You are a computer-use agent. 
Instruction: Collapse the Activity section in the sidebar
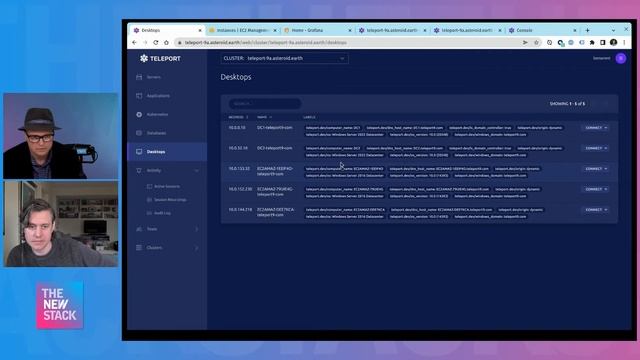coord(196,170)
